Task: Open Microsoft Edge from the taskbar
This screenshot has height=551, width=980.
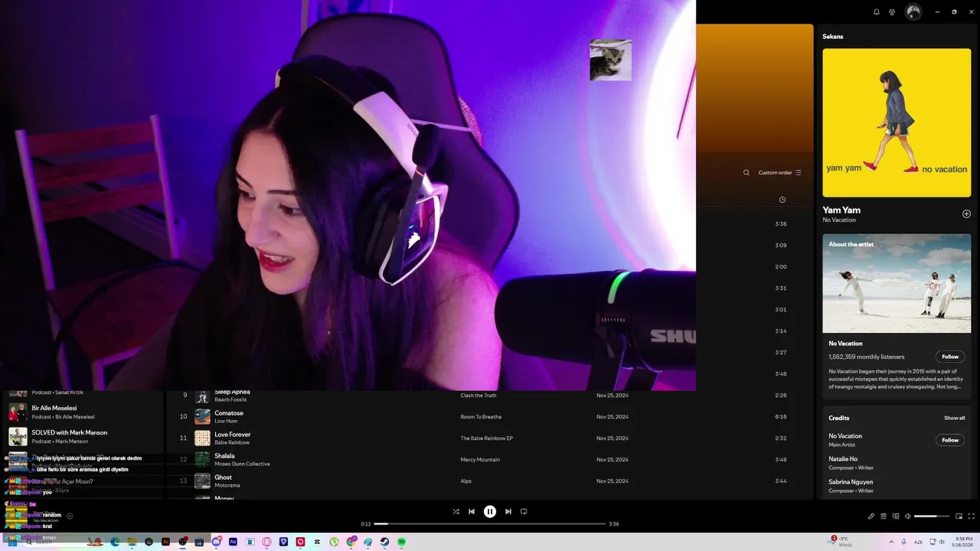Action: [x=115, y=542]
